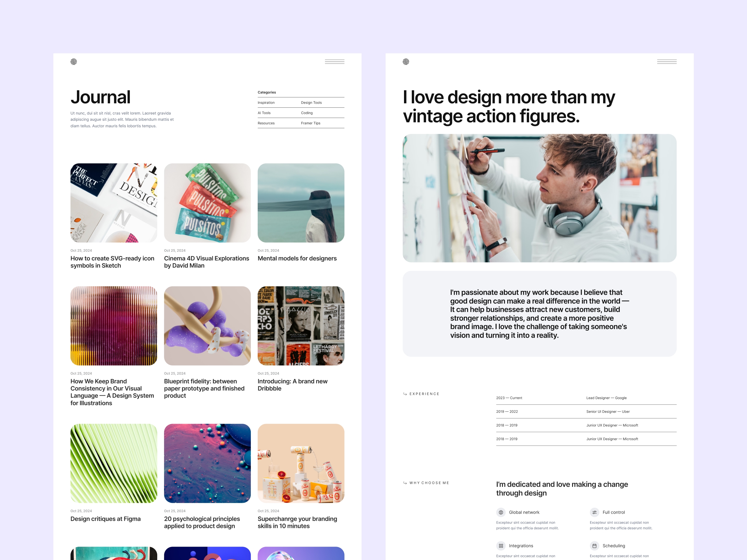Click the wavy logo on the About page
The image size is (747, 560).
(x=406, y=62)
